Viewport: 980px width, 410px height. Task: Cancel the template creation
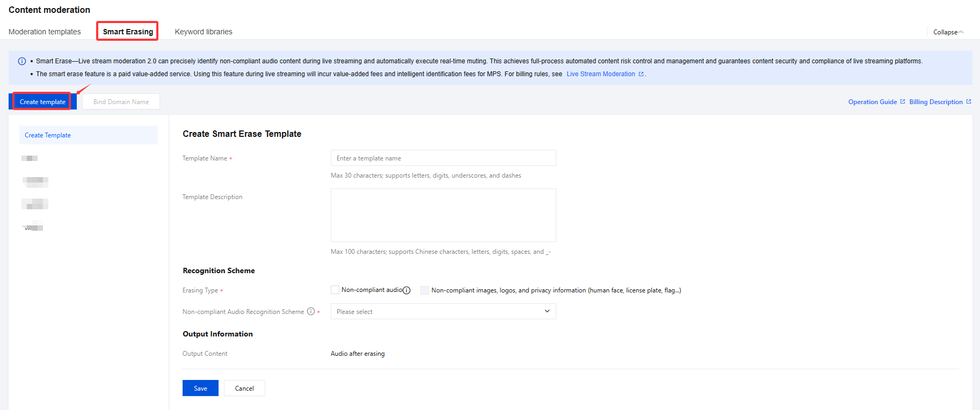[244, 388]
